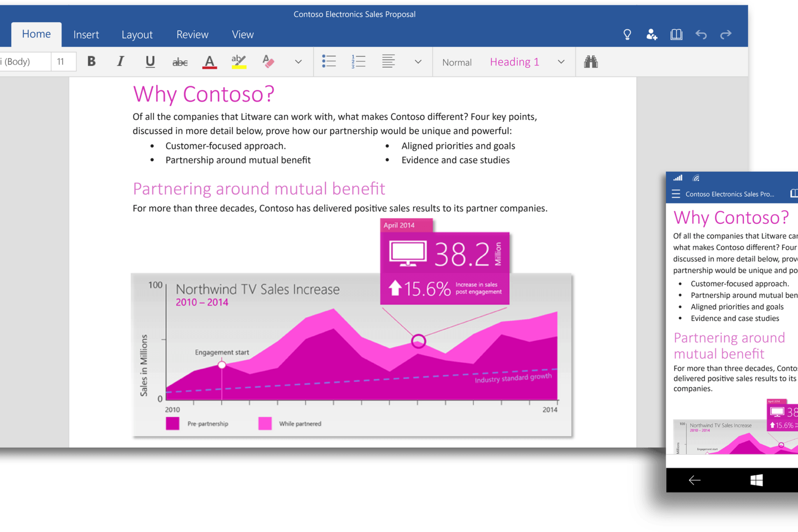The width and height of the screenshot is (798, 532).
Task: Apply the yellow text highlight color
Action: (x=239, y=61)
